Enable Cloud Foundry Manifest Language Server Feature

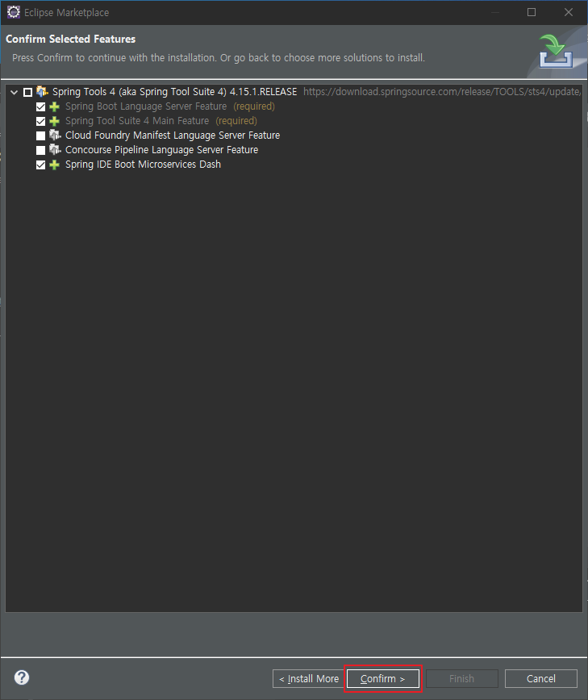(40, 135)
